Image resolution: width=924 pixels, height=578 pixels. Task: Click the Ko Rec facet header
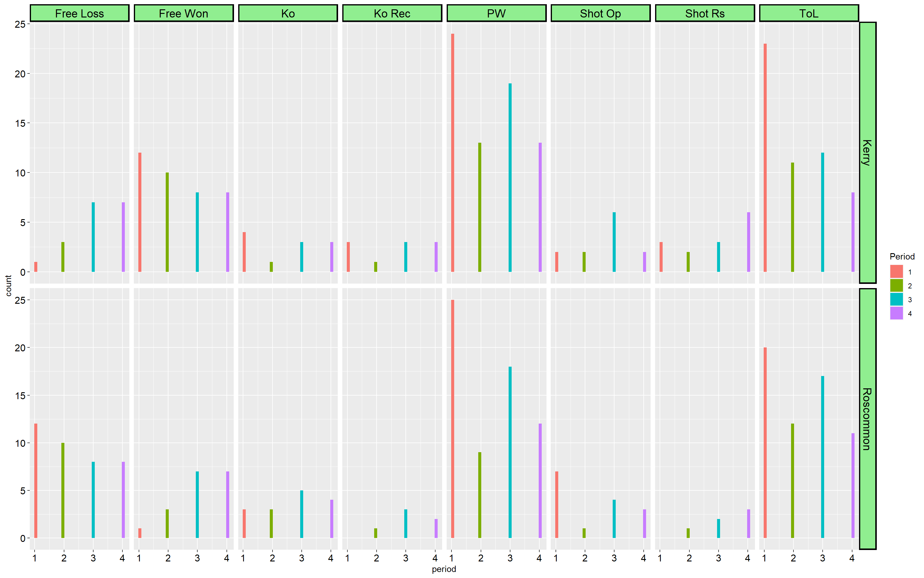(x=392, y=13)
